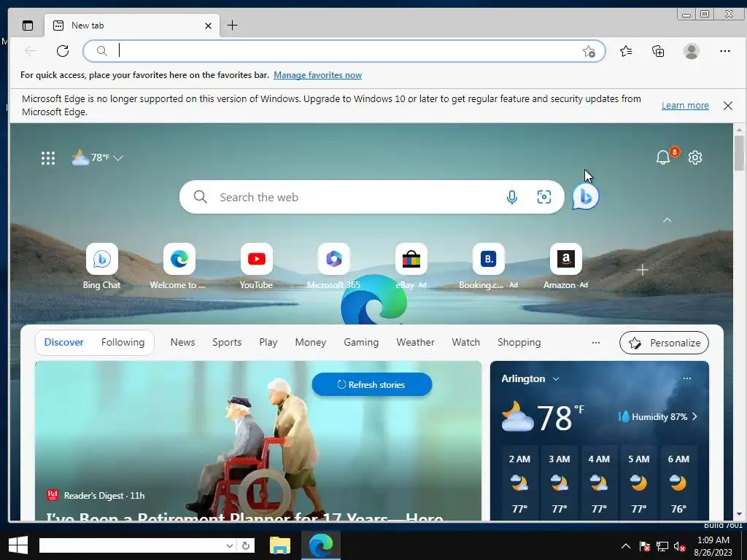747x560 pixels.
Task: Click the Personalize button
Action: (x=664, y=343)
